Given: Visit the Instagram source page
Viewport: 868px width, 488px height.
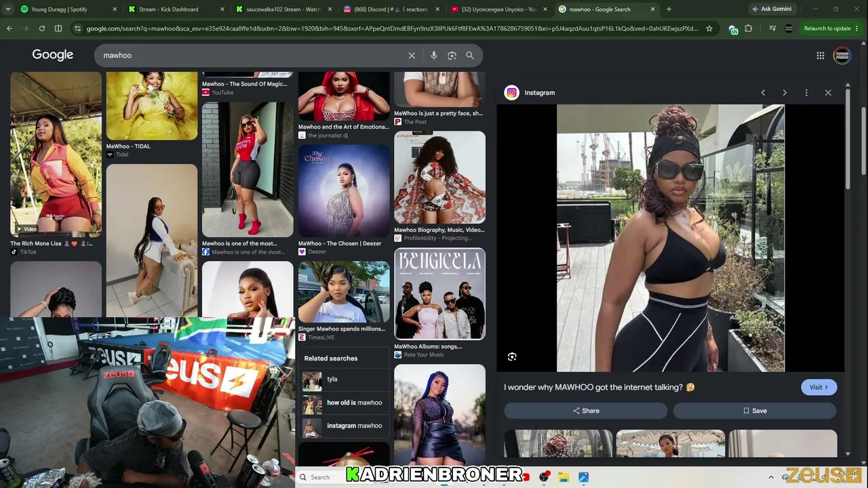Looking at the screenshot, I should click(x=818, y=387).
